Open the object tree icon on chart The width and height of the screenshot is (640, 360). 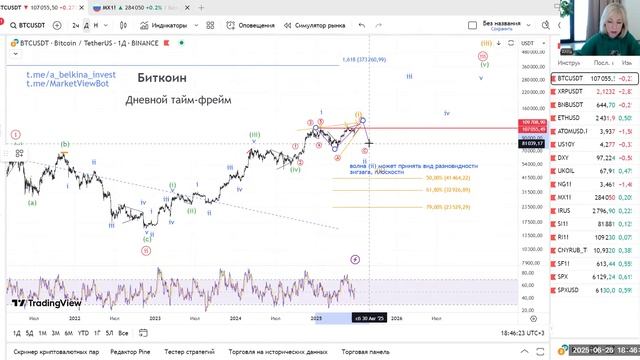tap(19, 153)
